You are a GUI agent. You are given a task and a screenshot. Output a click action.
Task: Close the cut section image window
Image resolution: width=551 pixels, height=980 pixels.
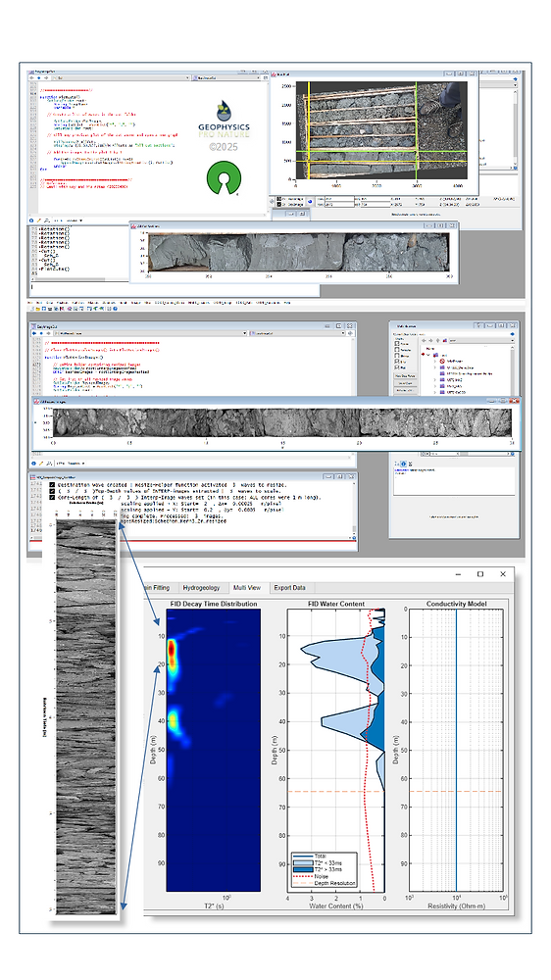[453, 225]
